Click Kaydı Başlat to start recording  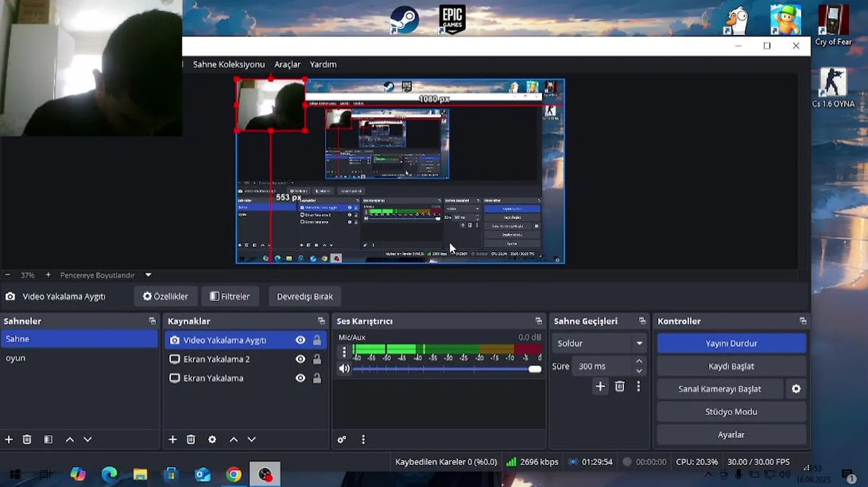(x=731, y=366)
